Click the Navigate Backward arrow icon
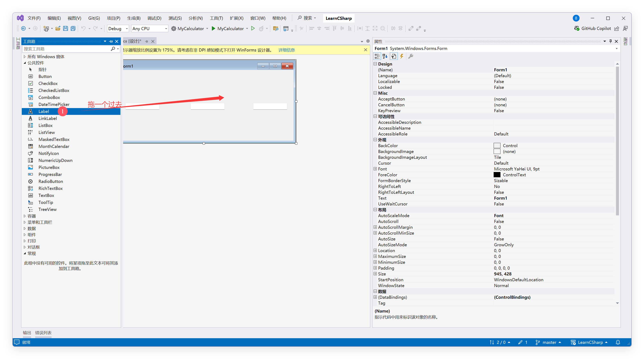This screenshot has height=359, width=644. pos(23,29)
